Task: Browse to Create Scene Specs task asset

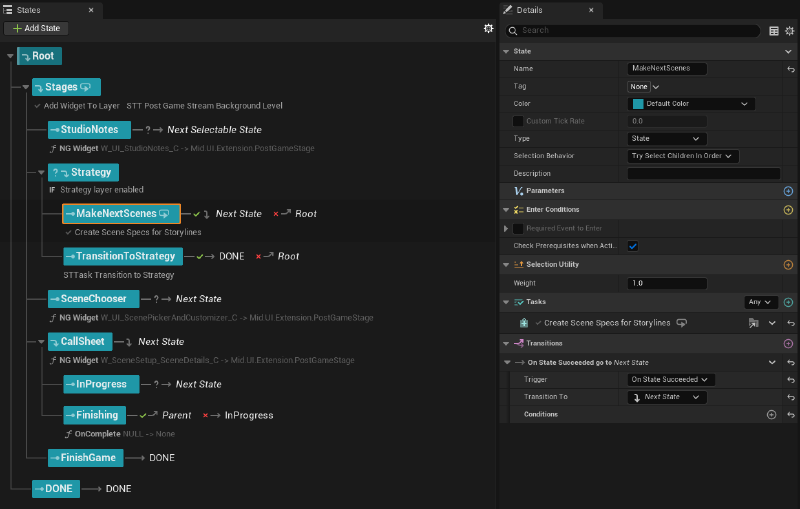Action: click(753, 323)
